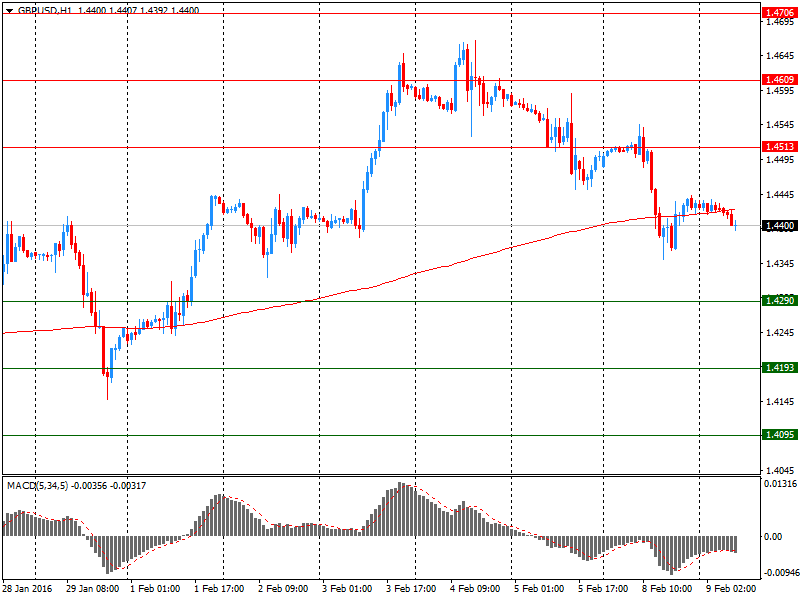Click the 1.4445 price scale value
Image resolution: width=800 pixels, height=600 pixels.
click(x=780, y=194)
